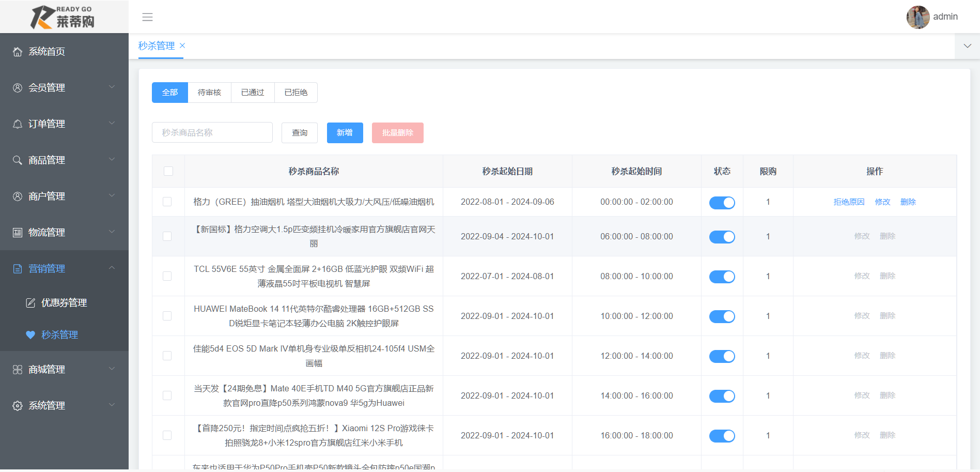Viewport: 980px width, 472px height.
Task: Focus the 秒杀商品名称 search field
Action: tap(212, 132)
